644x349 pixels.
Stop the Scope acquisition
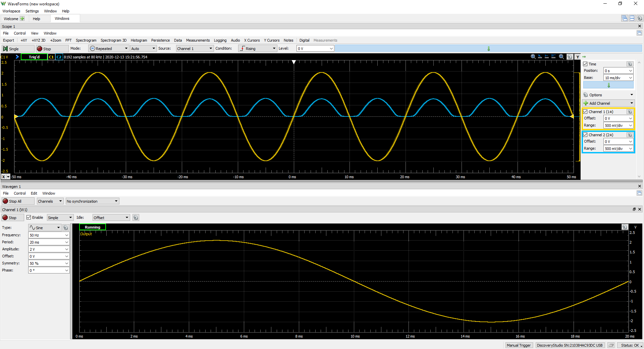52,49
